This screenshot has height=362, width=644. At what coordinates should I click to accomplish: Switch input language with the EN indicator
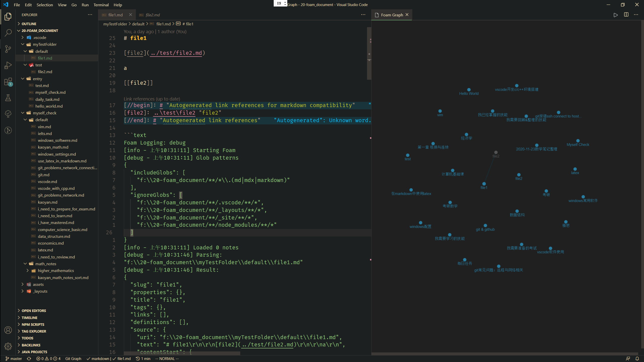click(x=279, y=3)
